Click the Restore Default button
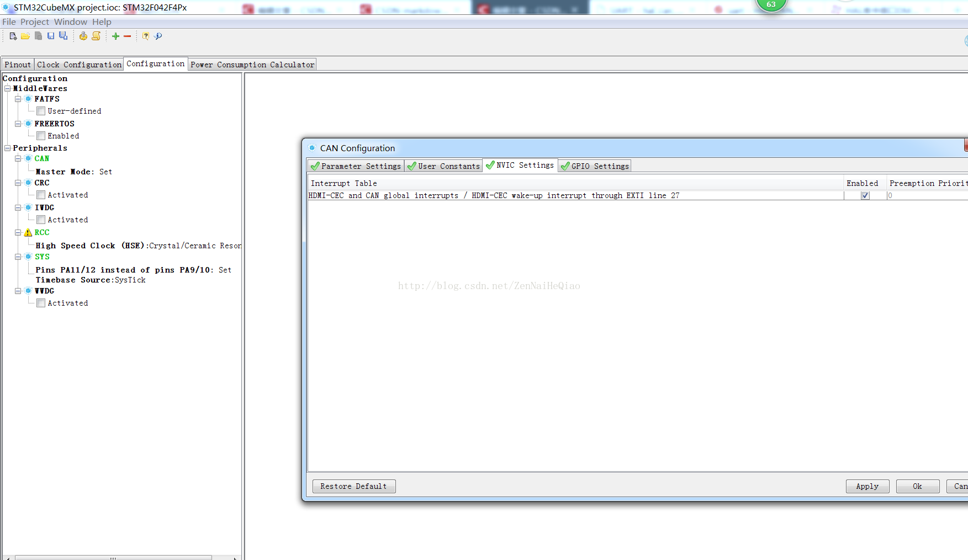 click(353, 486)
